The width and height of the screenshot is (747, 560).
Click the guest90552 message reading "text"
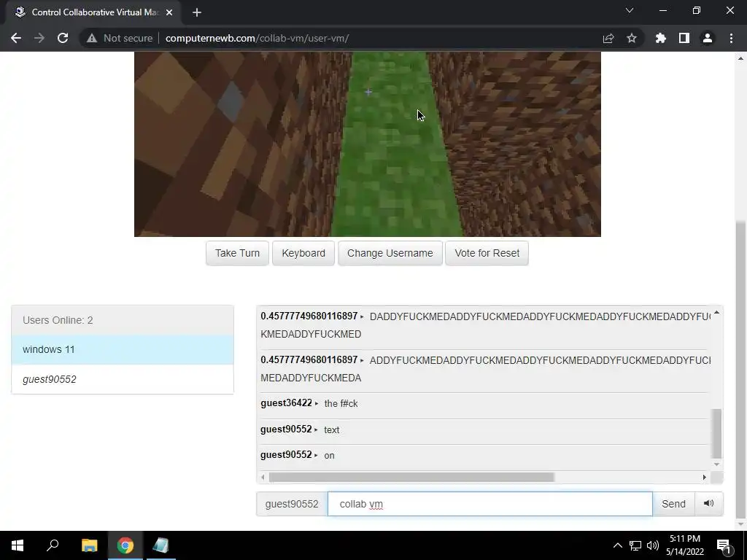tap(484, 429)
